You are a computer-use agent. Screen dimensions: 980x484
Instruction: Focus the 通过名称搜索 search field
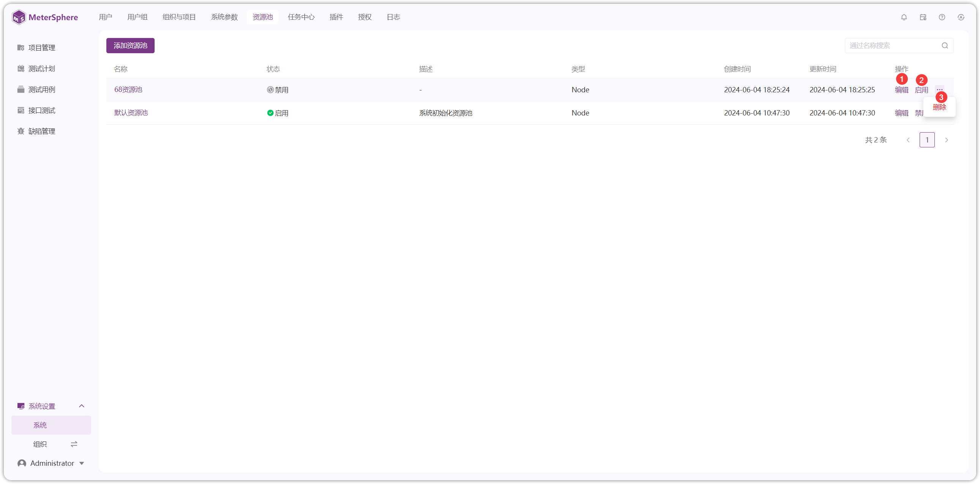click(899, 46)
